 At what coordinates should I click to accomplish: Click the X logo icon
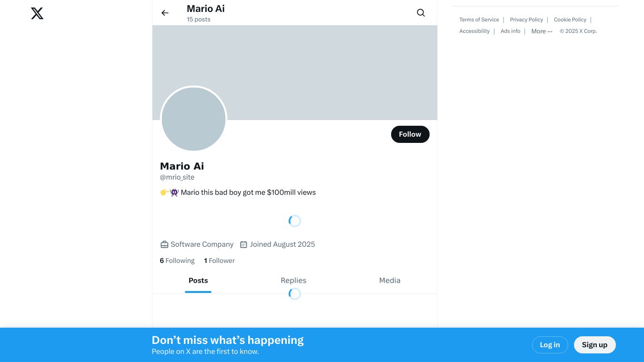[37, 13]
